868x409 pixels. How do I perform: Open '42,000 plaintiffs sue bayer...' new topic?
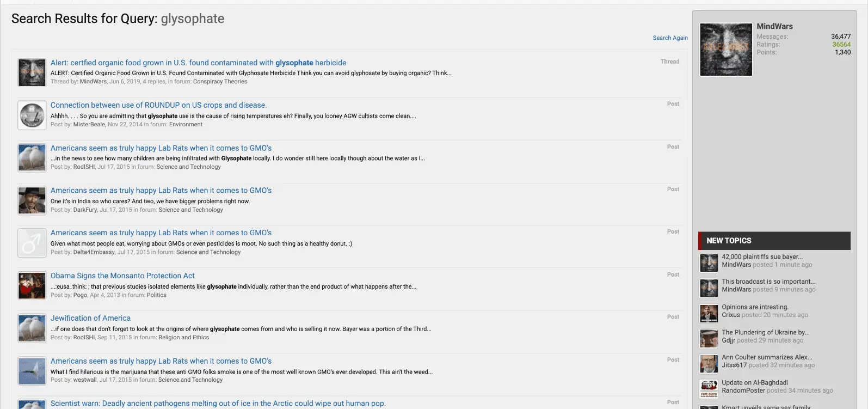point(762,257)
